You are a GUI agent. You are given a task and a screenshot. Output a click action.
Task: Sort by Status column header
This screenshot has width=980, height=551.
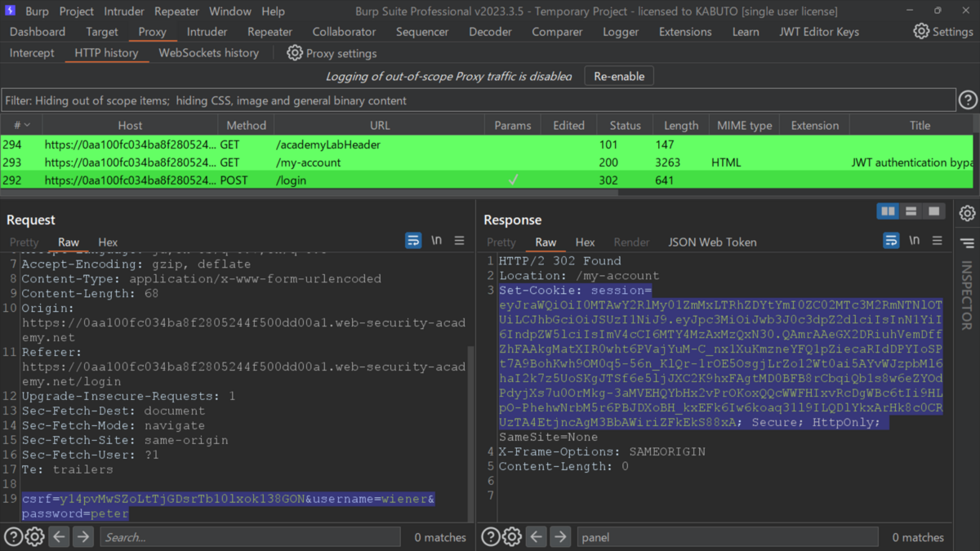point(625,125)
